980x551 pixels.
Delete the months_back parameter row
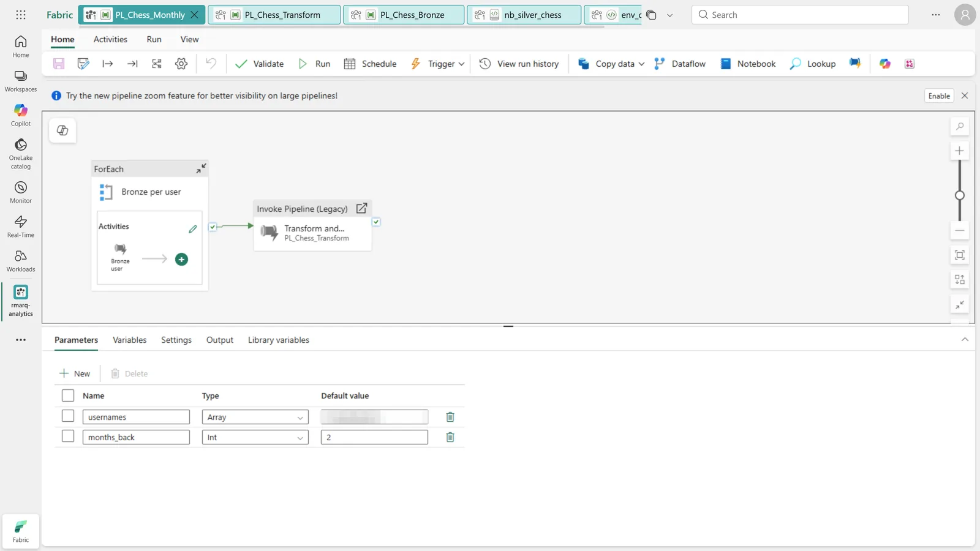[x=450, y=437]
